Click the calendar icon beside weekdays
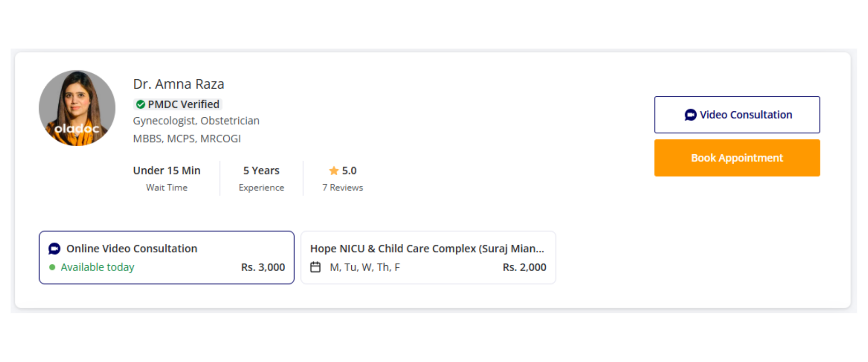The image size is (868, 362). (x=316, y=267)
